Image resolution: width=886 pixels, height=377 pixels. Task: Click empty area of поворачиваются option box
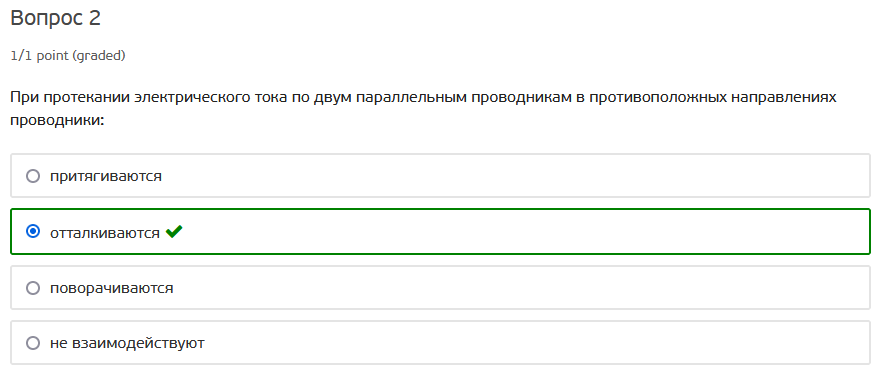509,288
